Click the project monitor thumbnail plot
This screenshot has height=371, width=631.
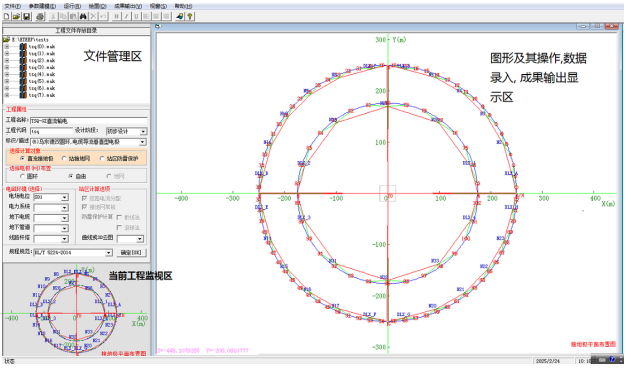pyautogui.click(x=76, y=310)
